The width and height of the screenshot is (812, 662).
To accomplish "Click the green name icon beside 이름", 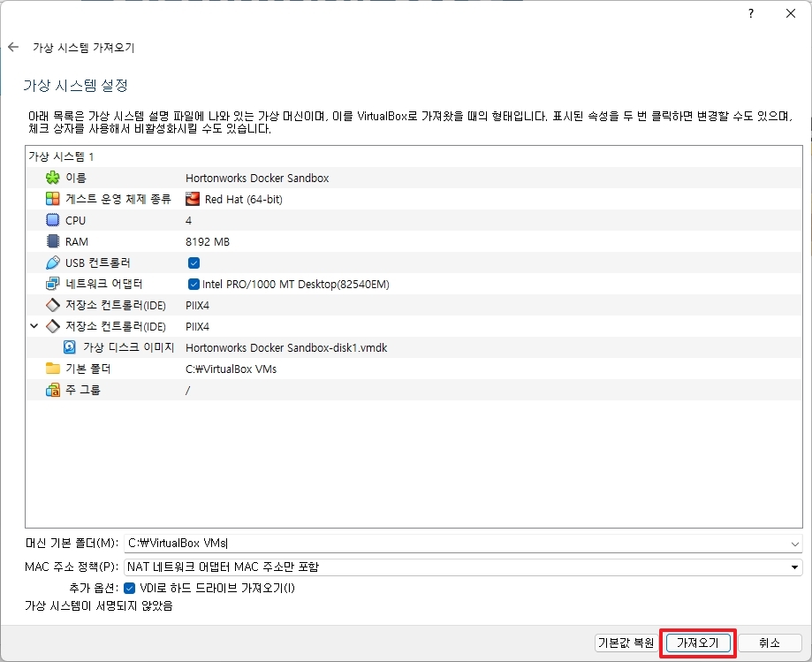I will click(52, 178).
